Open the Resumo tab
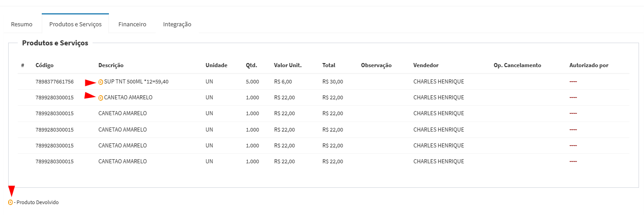The width and height of the screenshot is (644, 215). 22,24
